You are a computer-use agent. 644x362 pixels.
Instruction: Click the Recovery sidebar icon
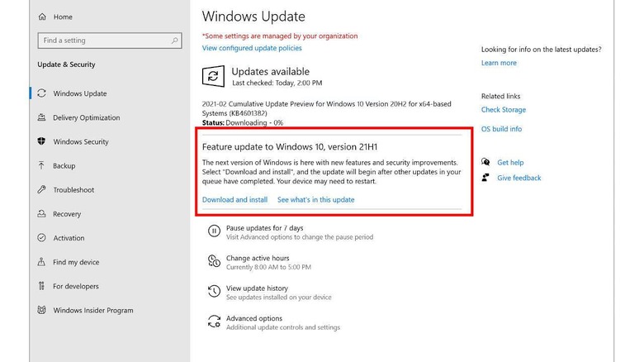point(41,213)
